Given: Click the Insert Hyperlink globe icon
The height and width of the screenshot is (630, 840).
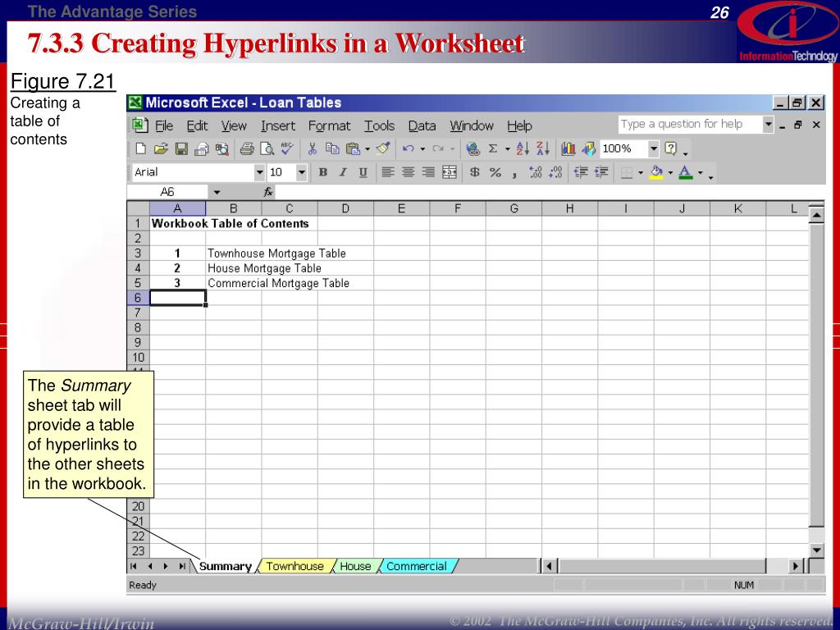Looking at the screenshot, I should pyautogui.click(x=472, y=149).
